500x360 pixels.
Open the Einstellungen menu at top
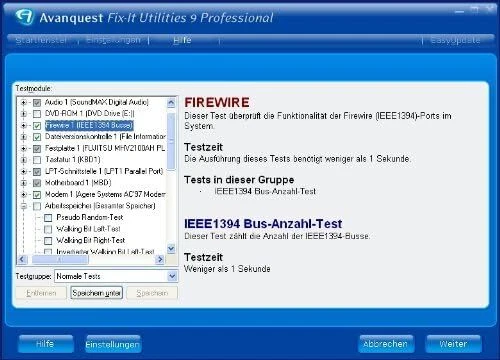click(113, 40)
